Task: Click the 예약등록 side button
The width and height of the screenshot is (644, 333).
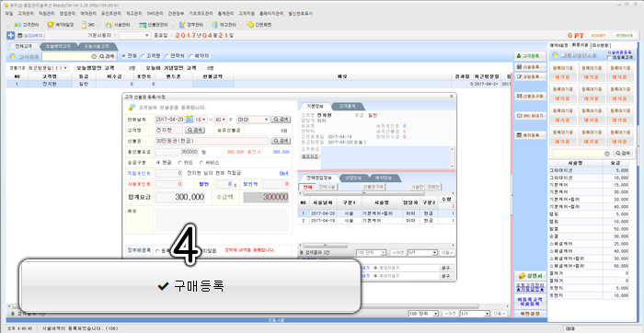Action: [530, 135]
